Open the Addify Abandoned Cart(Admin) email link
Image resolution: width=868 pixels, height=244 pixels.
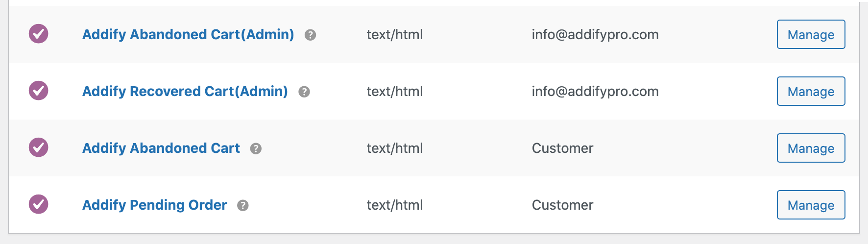pyautogui.click(x=188, y=34)
